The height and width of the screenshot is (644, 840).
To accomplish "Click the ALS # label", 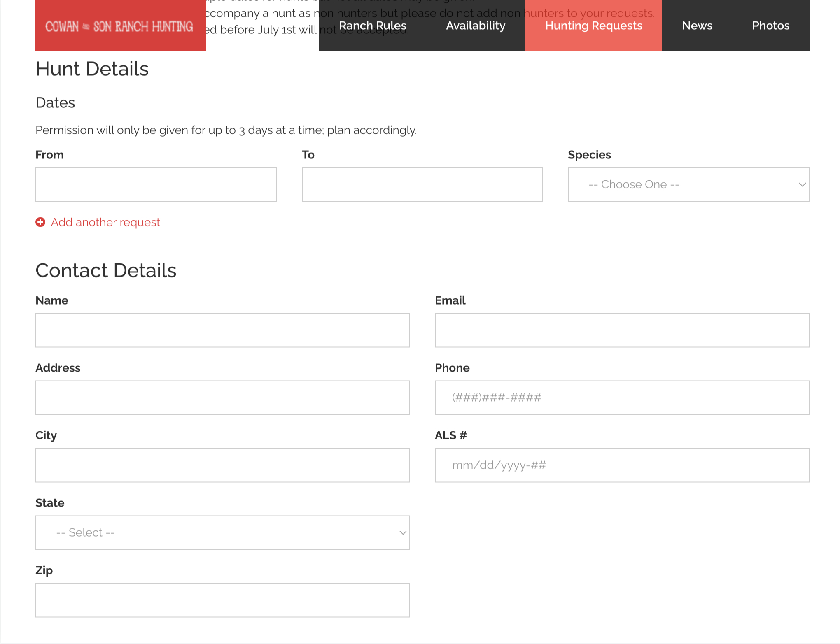I will point(451,435).
